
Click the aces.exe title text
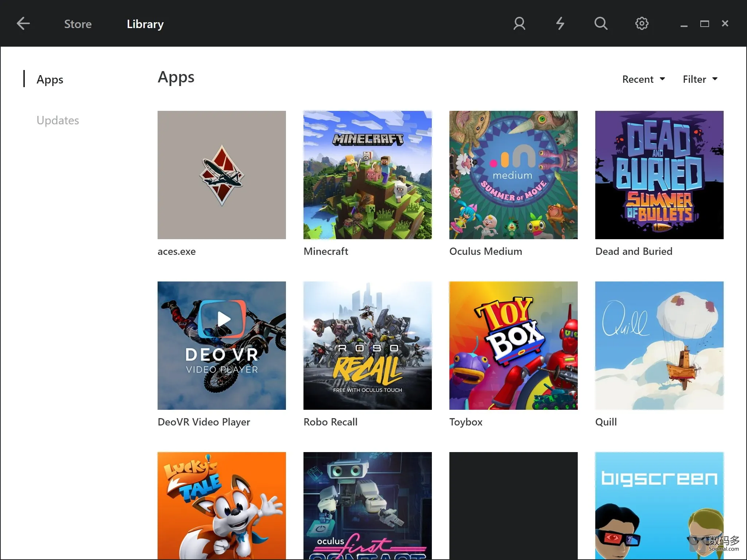tap(177, 252)
